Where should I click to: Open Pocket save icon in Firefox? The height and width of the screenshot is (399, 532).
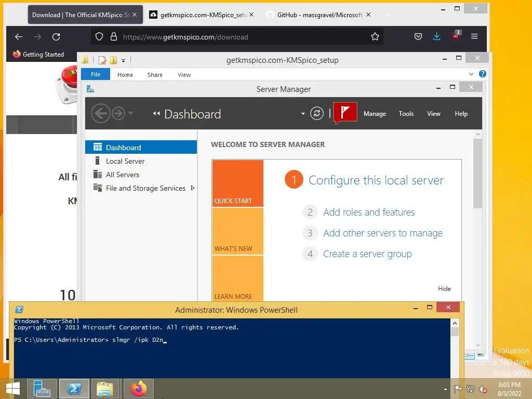coord(418,37)
